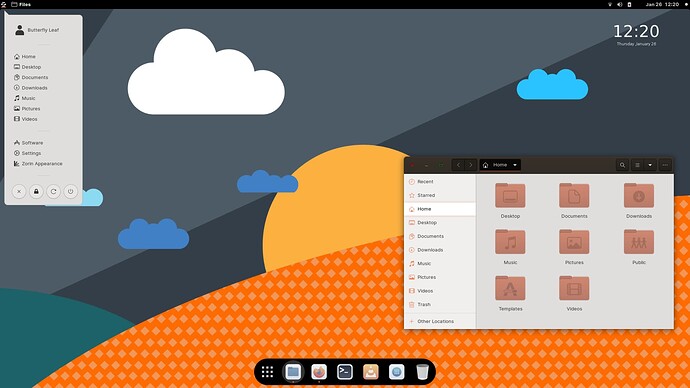690x388 pixels.
Task: Click the search icon in Files toolbar
Action: (622, 165)
